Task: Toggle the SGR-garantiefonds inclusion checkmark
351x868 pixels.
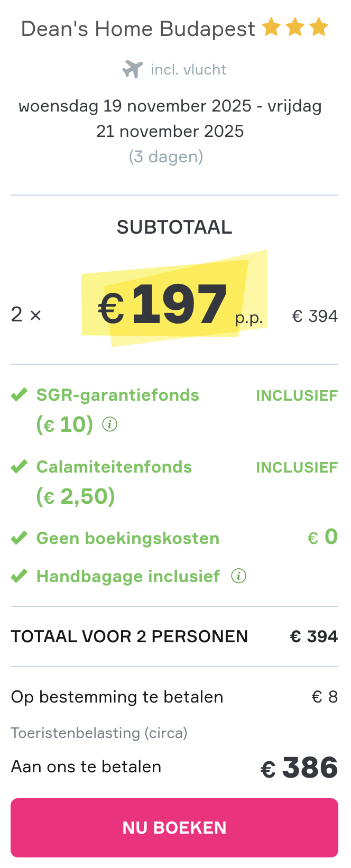Action: coord(19,394)
